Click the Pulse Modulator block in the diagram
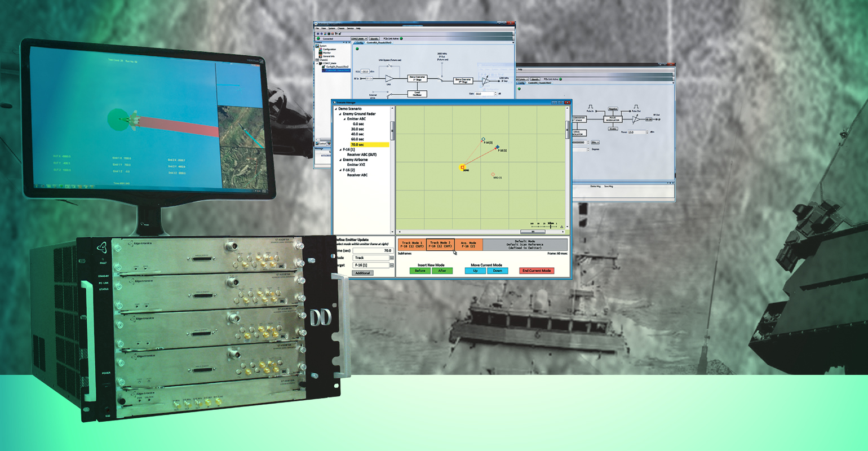The image size is (868, 451). click(613, 119)
